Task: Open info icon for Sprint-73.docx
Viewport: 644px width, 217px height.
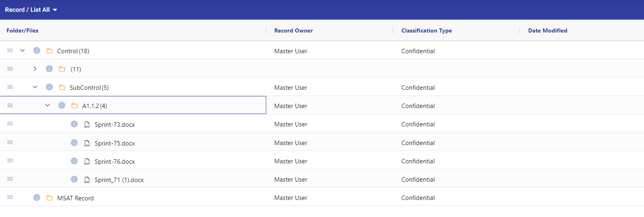Action: pos(74,124)
